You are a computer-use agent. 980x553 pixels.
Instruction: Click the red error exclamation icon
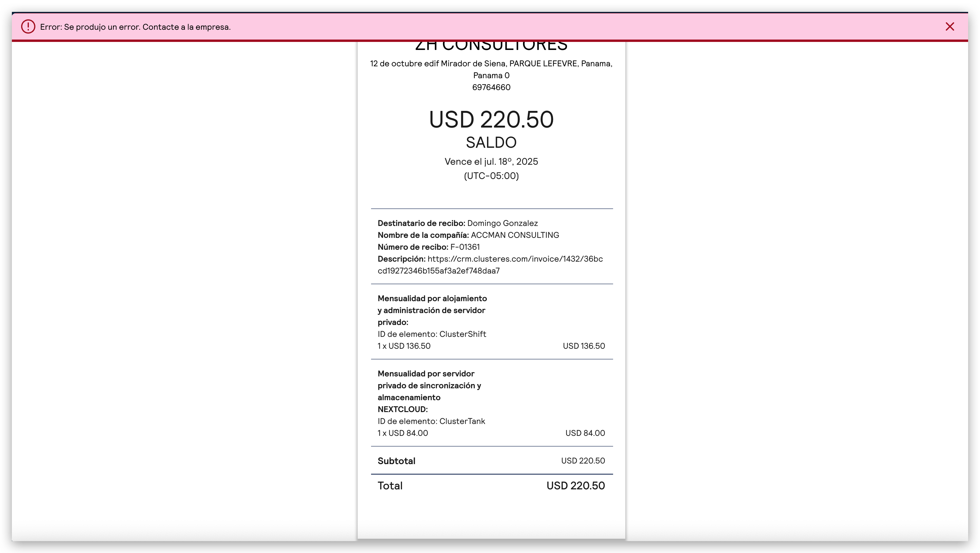tap(28, 27)
